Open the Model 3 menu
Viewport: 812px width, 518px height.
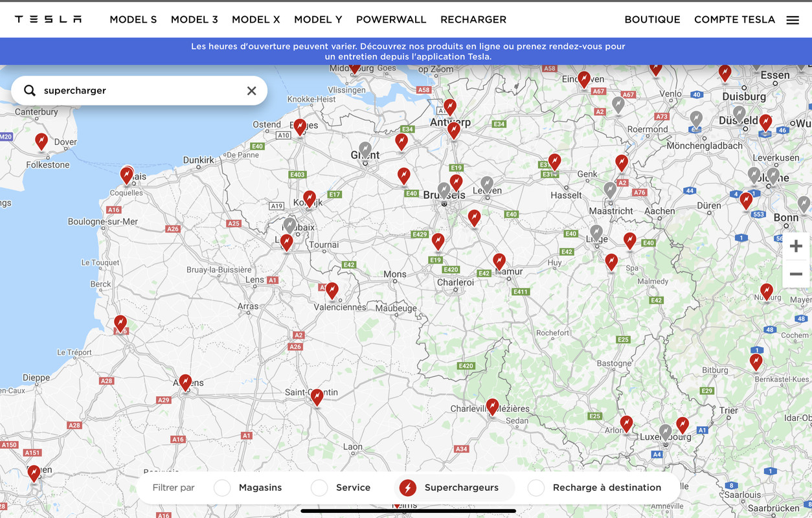click(194, 19)
